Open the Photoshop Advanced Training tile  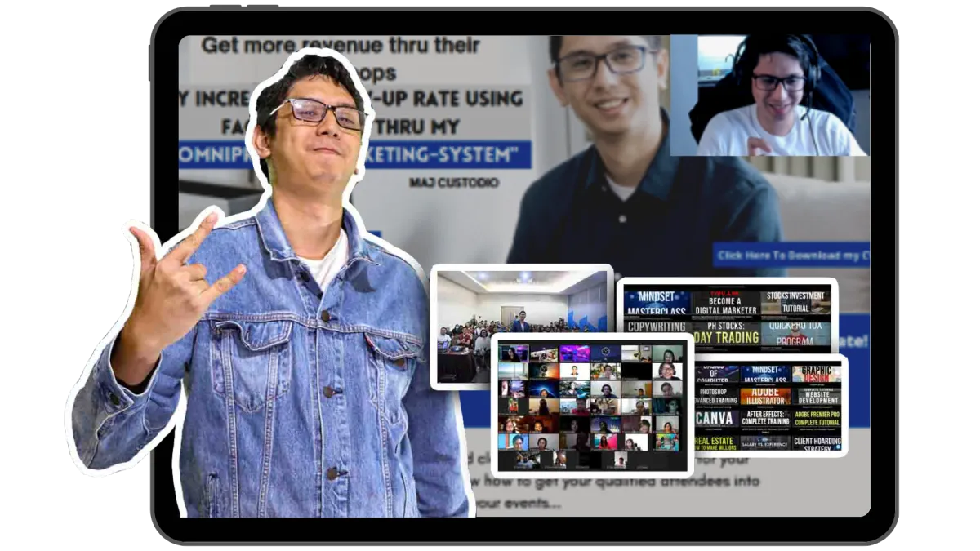pos(716,397)
